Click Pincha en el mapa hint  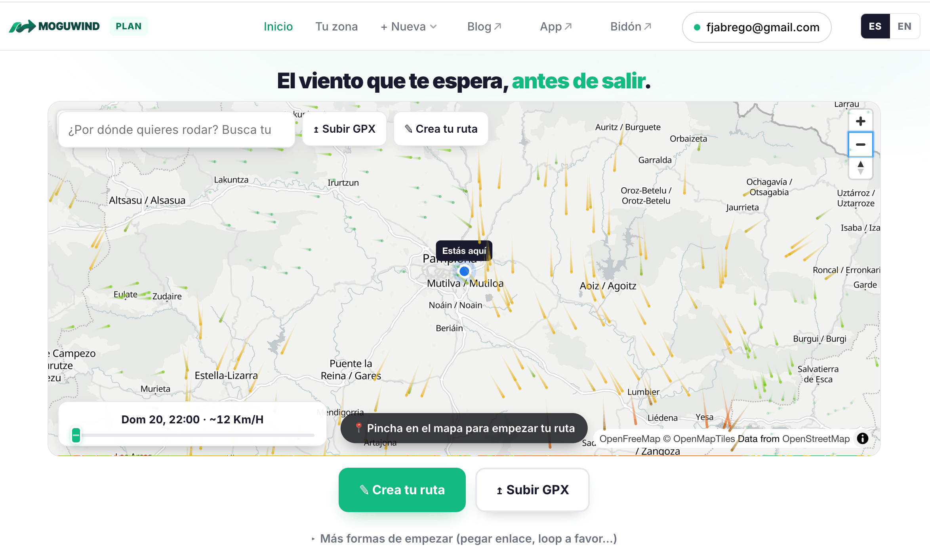point(464,428)
